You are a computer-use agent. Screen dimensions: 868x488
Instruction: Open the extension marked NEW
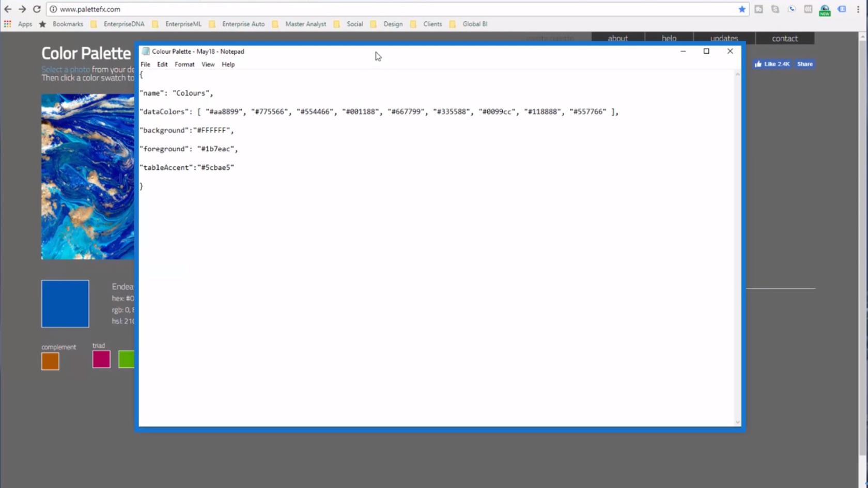825,10
